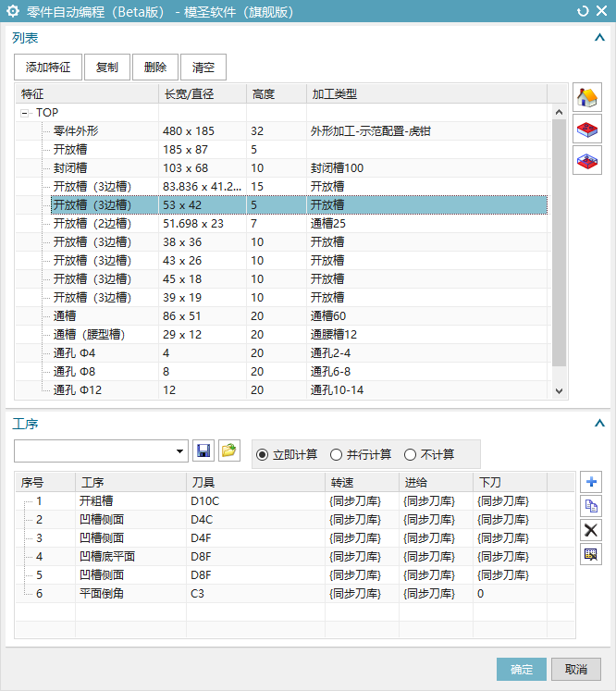
Task: Click the 清空 button
Action: click(x=203, y=67)
